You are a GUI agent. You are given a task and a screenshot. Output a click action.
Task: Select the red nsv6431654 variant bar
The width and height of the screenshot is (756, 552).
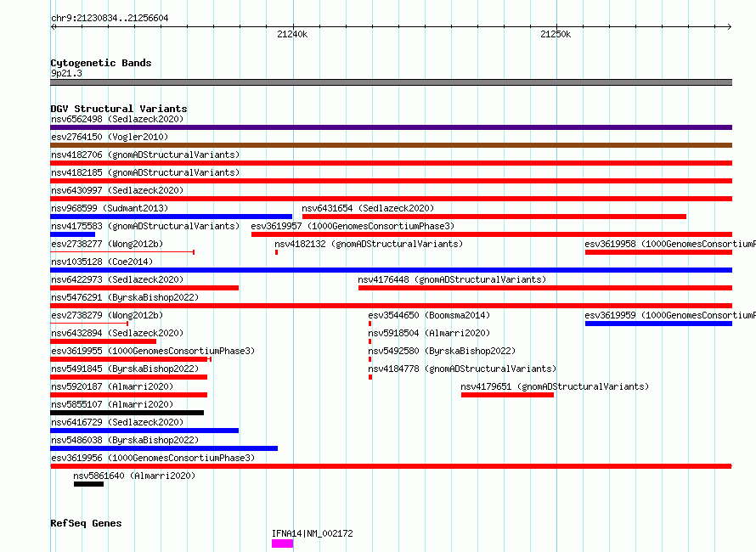tap(494, 217)
